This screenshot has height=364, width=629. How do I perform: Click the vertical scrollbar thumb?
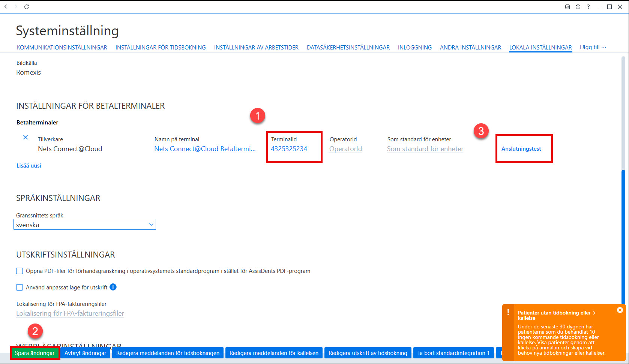point(623,237)
